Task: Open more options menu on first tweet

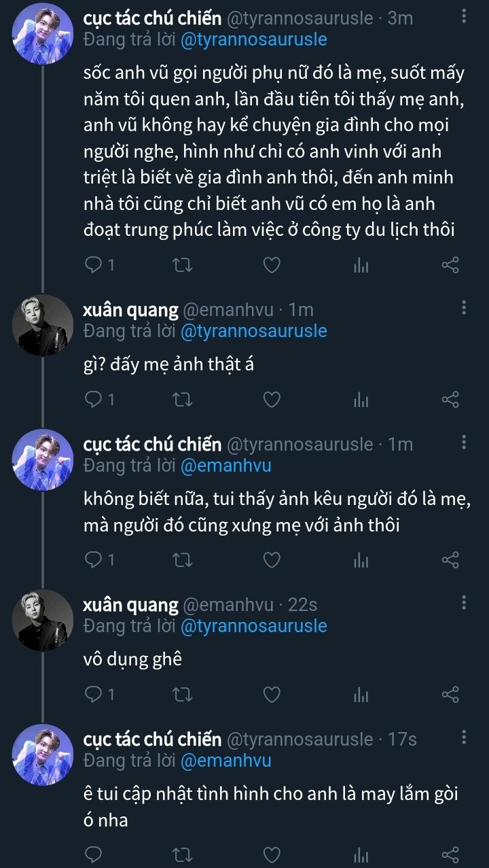Action: tap(464, 16)
